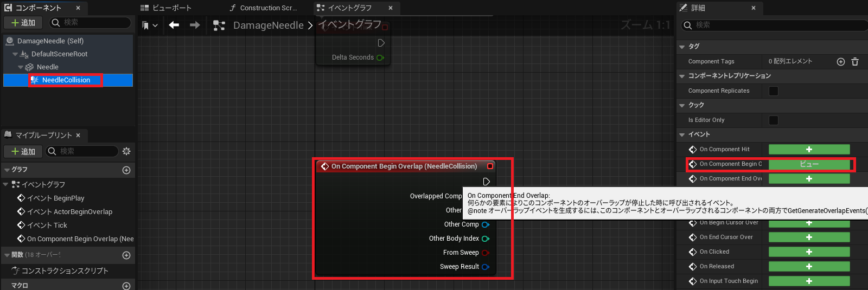Collapse the グラフ section
Image resolution: width=868 pixels, height=290 pixels.
click(7, 170)
